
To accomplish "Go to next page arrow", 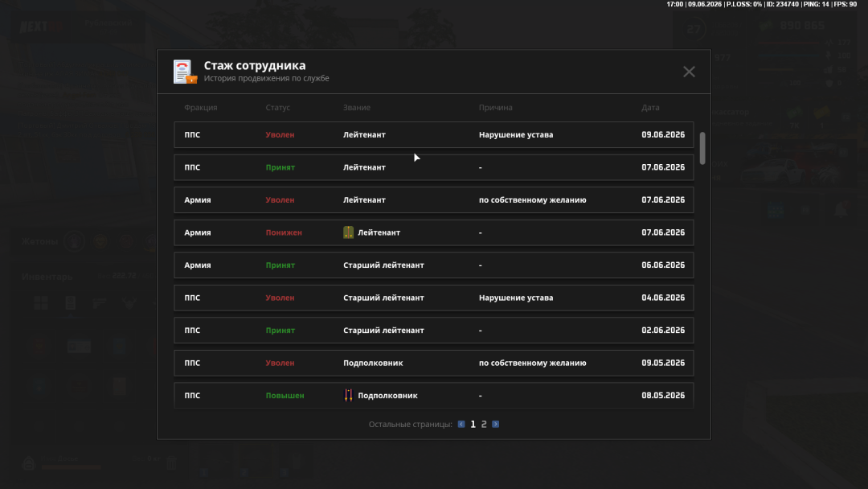I will [x=495, y=424].
